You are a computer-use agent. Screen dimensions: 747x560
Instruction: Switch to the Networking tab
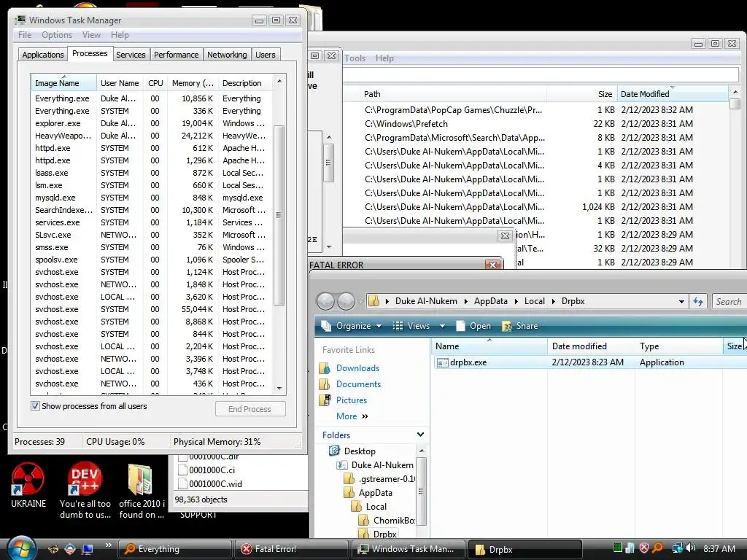(x=227, y=55)
